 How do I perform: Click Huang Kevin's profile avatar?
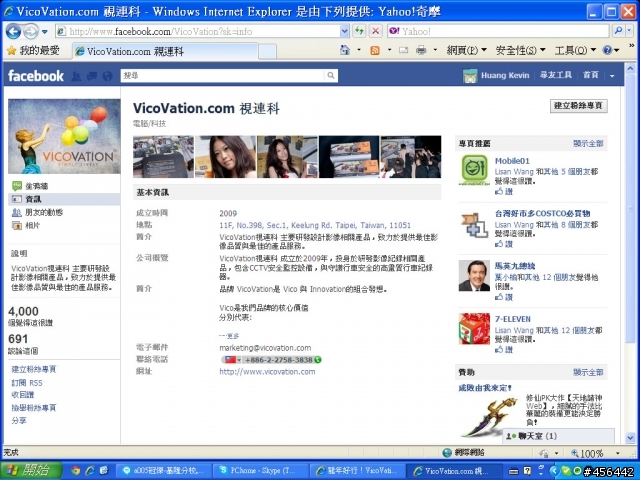pyautogui.click(x=470, y=76)
